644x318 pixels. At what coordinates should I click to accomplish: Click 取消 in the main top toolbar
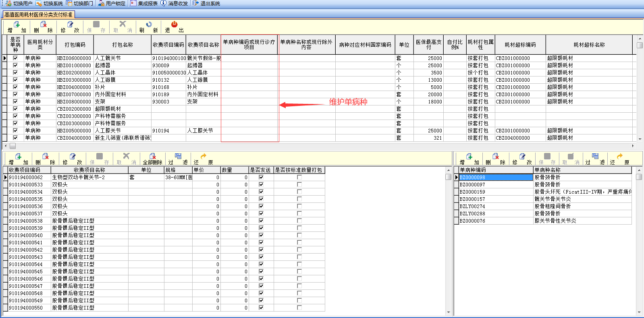click(x=123, y=27)
